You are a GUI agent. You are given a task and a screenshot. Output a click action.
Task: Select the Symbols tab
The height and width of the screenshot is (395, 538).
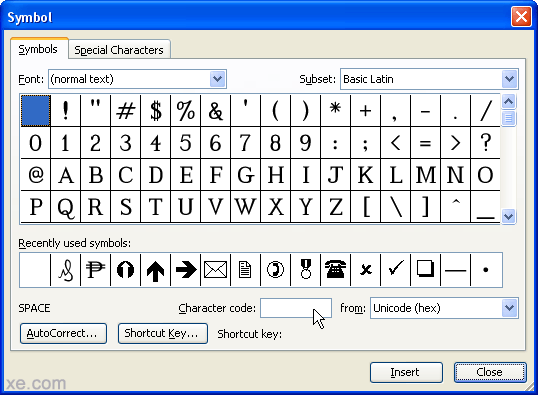coord(38,49)
